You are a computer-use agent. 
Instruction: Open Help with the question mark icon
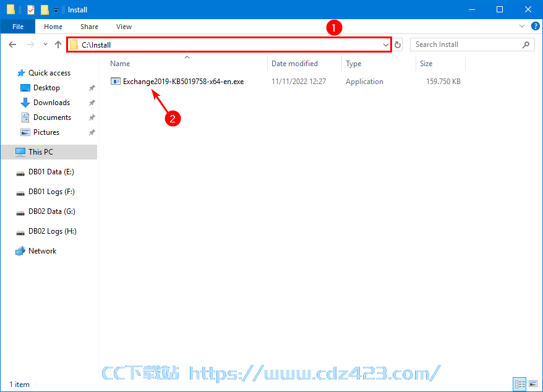pyautogui.click(x=535, y=27)
